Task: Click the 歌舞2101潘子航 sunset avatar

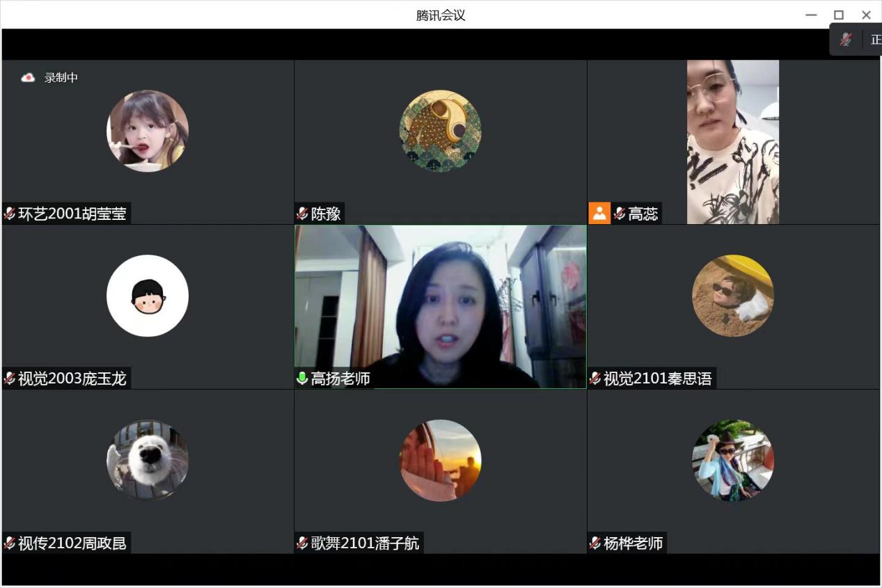Action: (x=440, y=460)
